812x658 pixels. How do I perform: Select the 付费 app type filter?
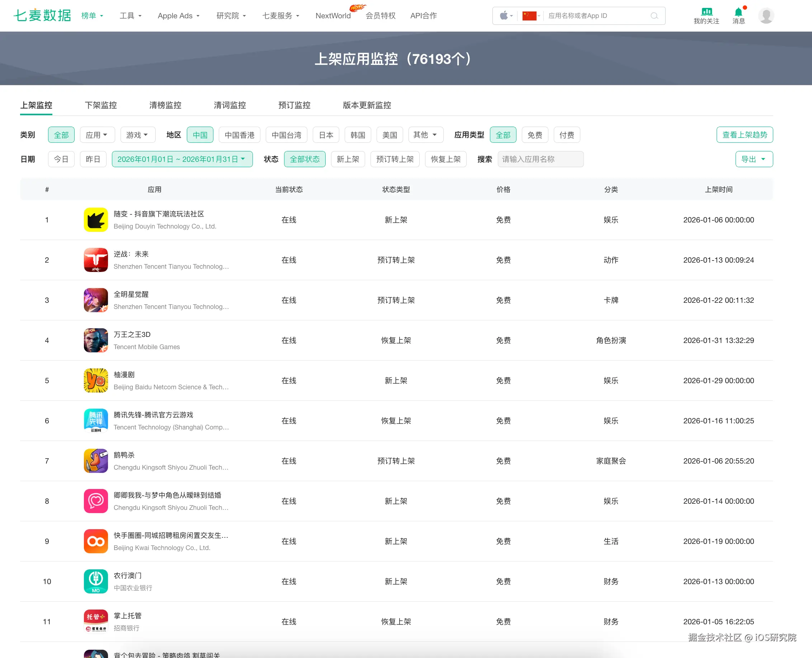tap(566, 135)
